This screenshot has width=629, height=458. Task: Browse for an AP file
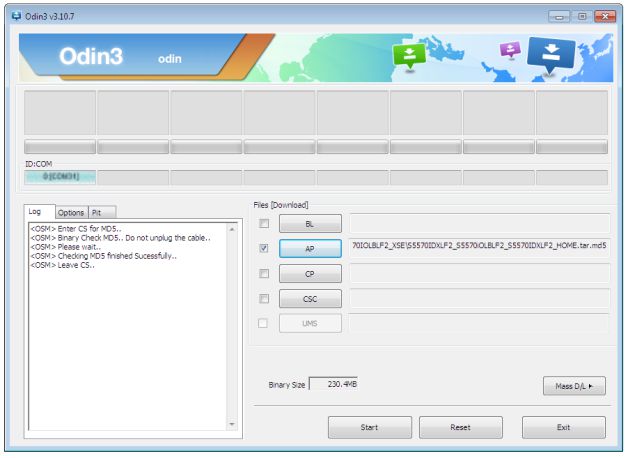point(310,249)
